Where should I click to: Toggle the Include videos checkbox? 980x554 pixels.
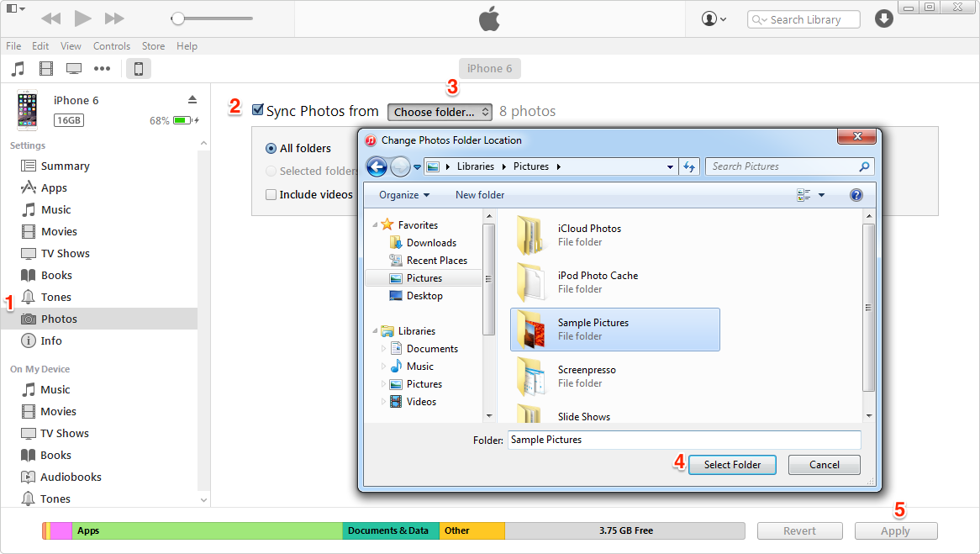tap(271, 194)
